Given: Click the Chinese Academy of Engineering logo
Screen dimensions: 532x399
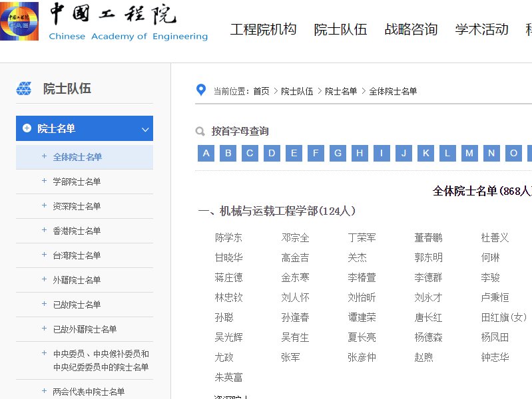Looking at the screenshot, I should [19, 21].
